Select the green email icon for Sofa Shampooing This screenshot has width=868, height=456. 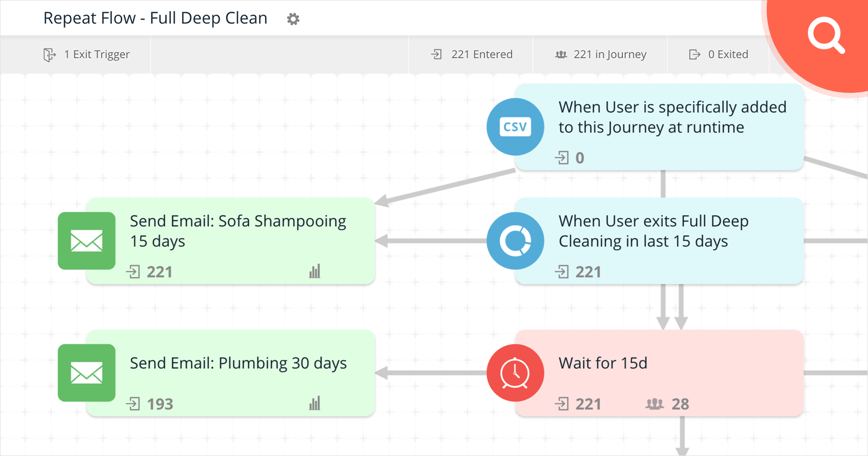click(86, 241)
